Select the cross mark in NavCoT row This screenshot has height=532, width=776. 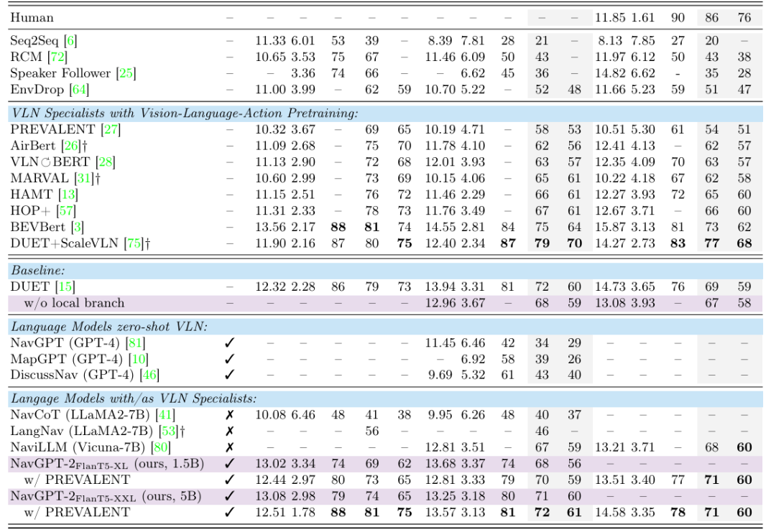(x=229, y=415)
